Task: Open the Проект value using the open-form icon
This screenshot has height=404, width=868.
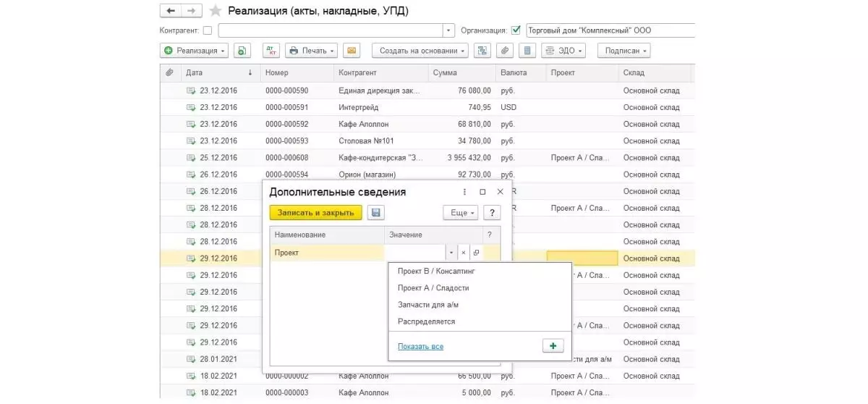Action: click(x=476, y=253)
